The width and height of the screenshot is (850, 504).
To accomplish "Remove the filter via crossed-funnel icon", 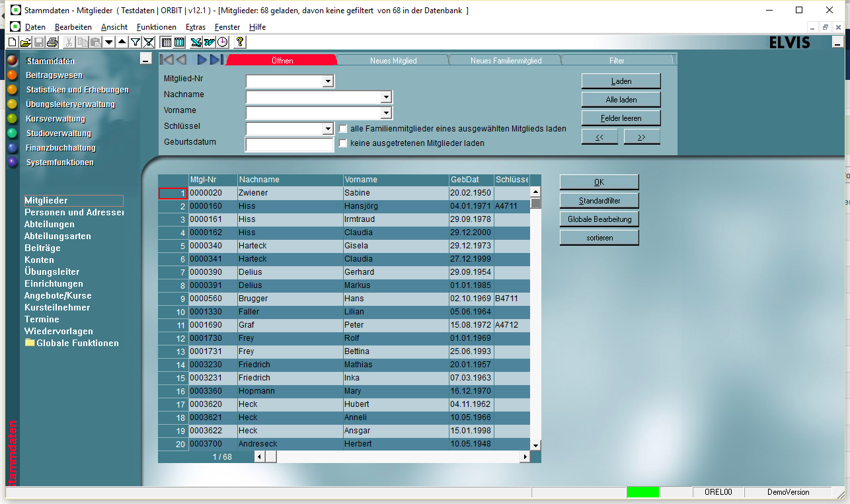I will (149, 42).
